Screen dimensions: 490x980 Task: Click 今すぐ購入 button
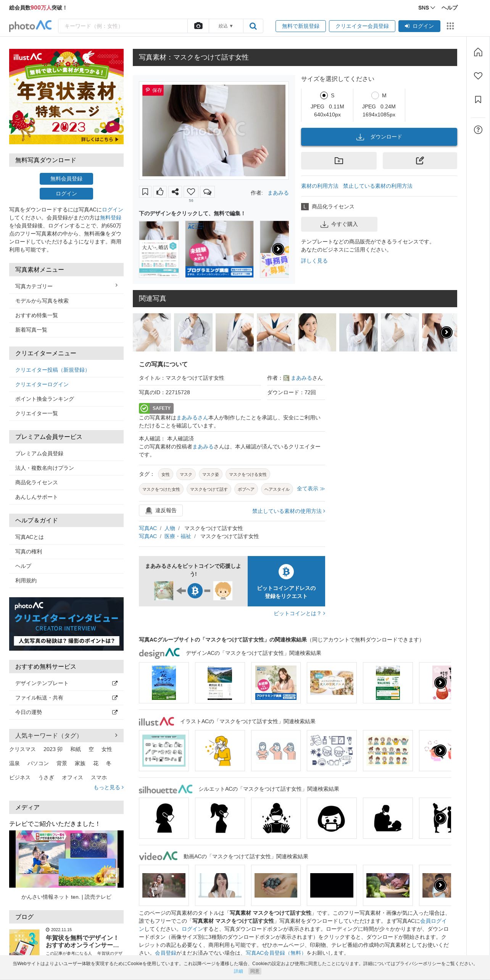(x=339, y=224)
